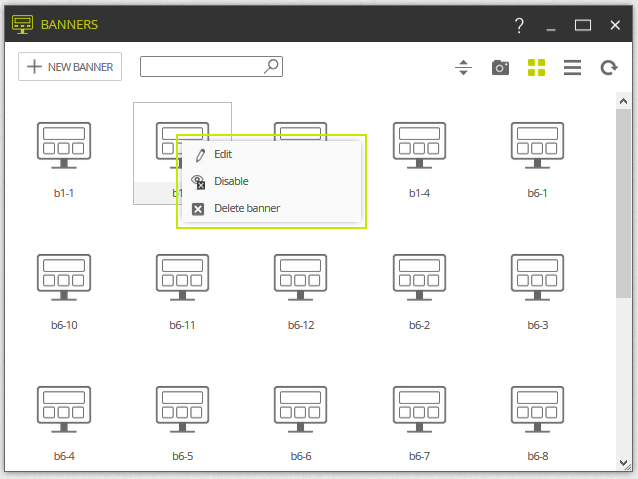Image resolution: width=638 pixels, height=479 pixels.
Task: Open the help question mark
Action: coord(519,26)
